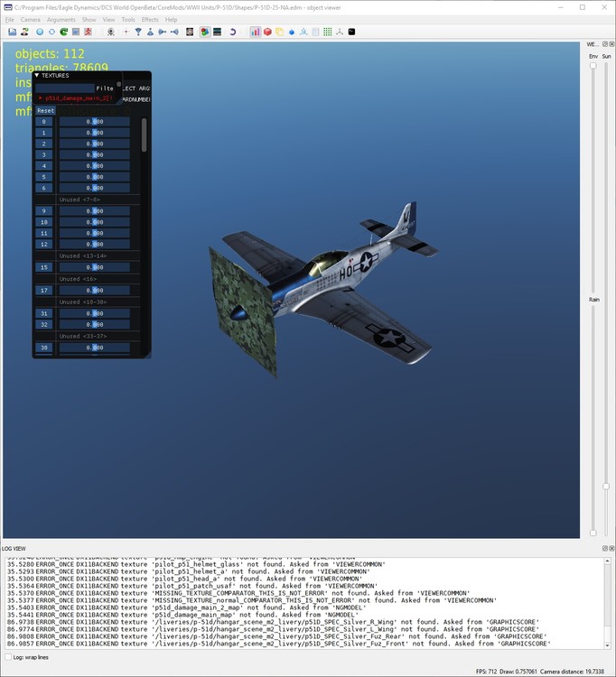The height and width of the screenshot is (677, 616).
Task: Toggle the RGB colored cubes icon
Action: click(x=205, y=32)
